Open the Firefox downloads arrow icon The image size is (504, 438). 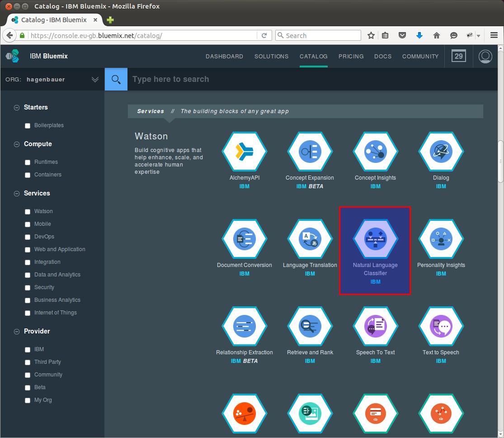419,35
